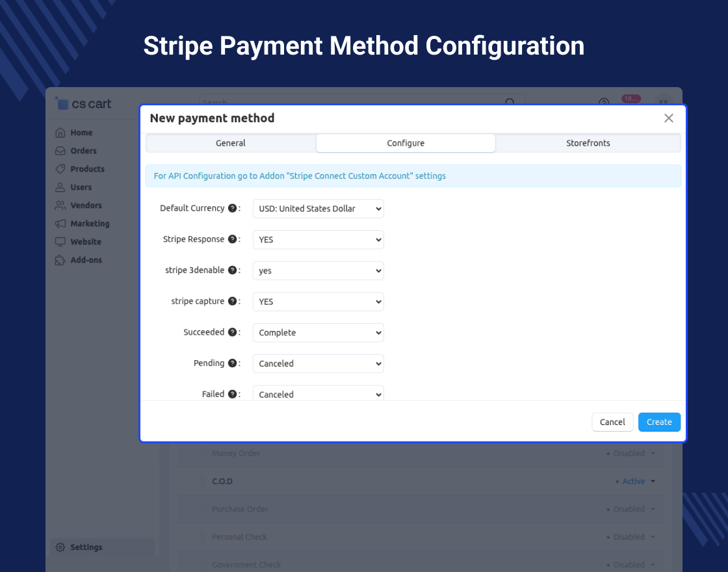Switch to the General tab

[x=231, y=143]
